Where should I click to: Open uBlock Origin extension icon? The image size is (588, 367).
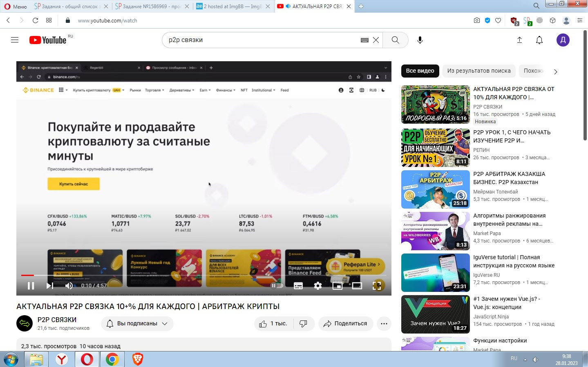(514, 21)
